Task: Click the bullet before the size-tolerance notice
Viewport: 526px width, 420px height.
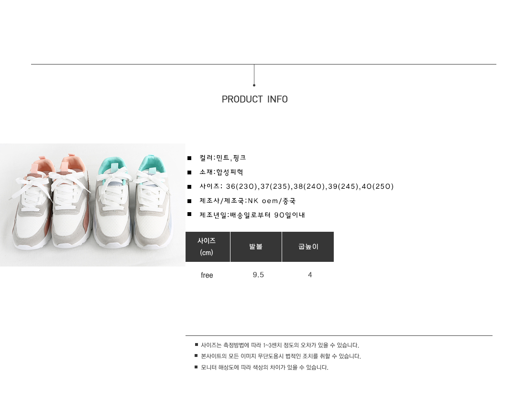Action: pos(196,345)
